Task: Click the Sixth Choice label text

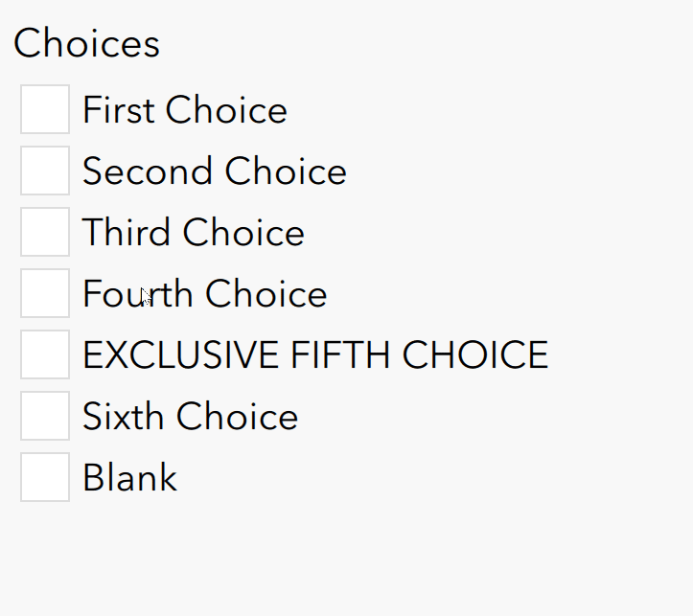Action: (190, 417)
